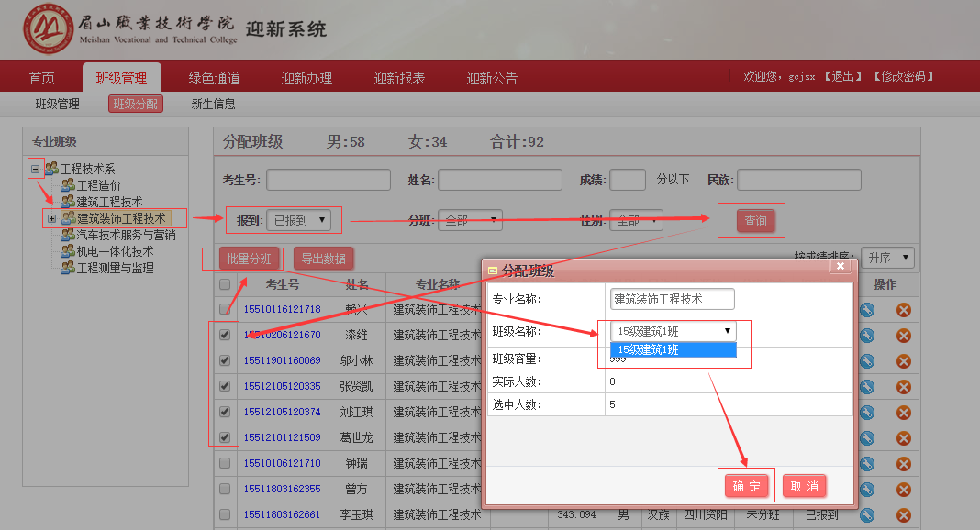
Task: Open the 班级名称 dropdown in the dialog
Action: click(x=673, y=331)
